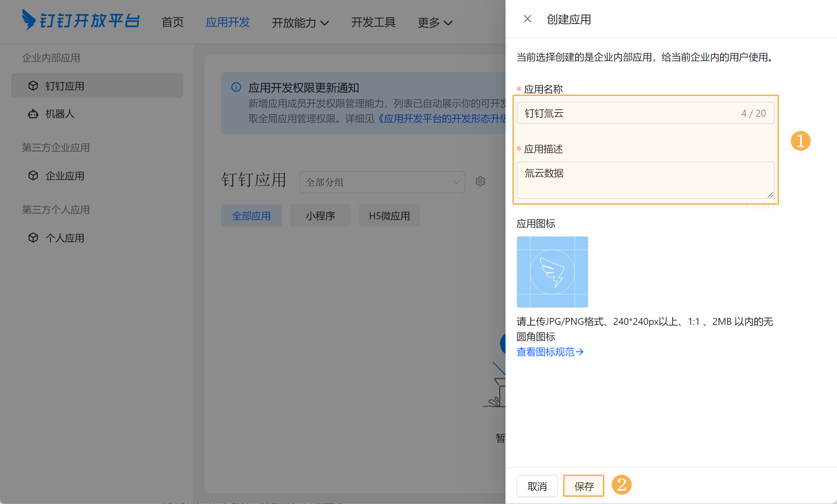Click the info icon in permission notice
Viewport: 837px width, 504px height.
(236, 87)
